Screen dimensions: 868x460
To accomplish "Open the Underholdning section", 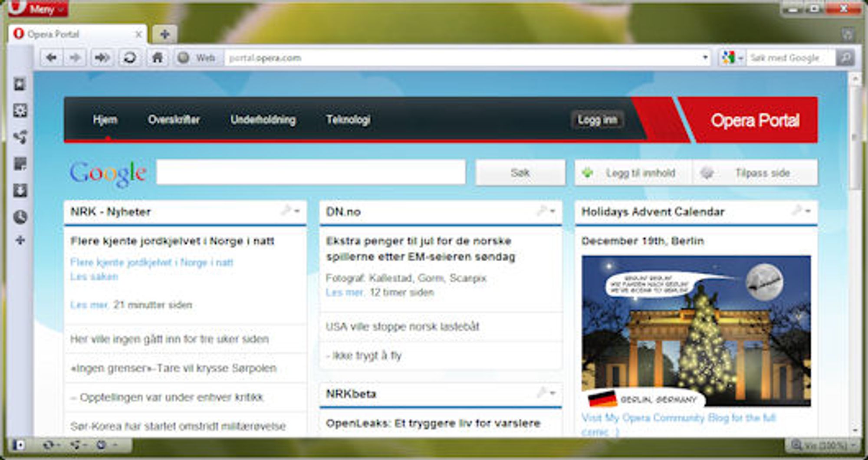I will point(263,119).
